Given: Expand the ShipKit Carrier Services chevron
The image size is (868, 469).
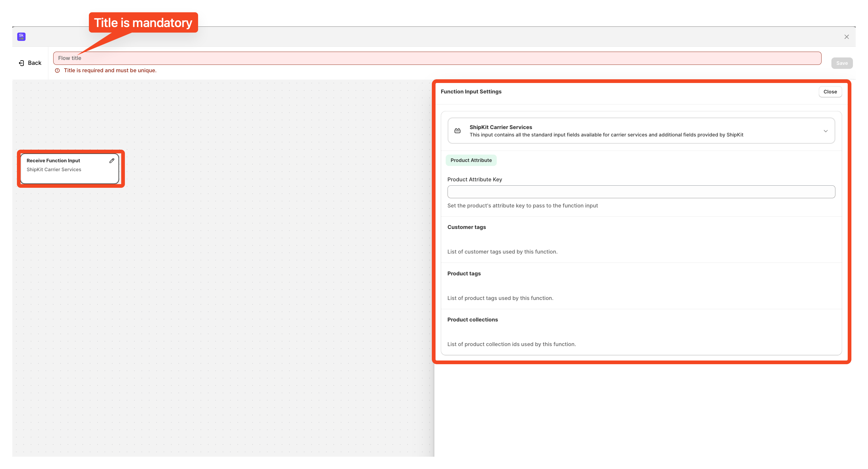Looking at the screenshot, I should [x=825, y=131].
